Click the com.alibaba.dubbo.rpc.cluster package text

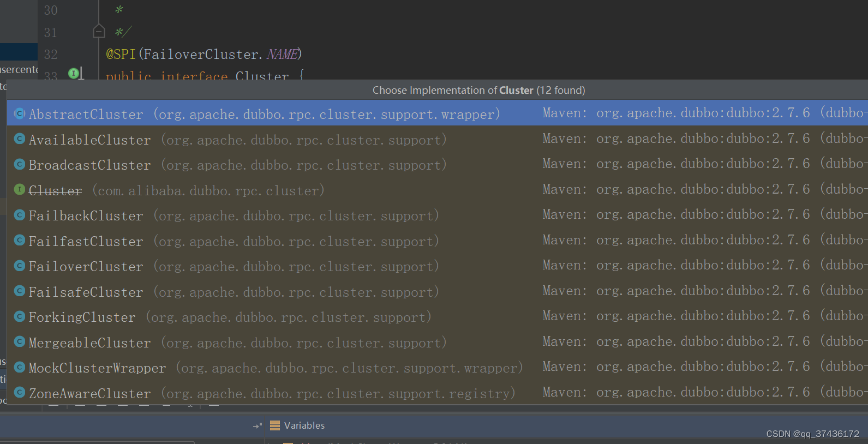208,191
